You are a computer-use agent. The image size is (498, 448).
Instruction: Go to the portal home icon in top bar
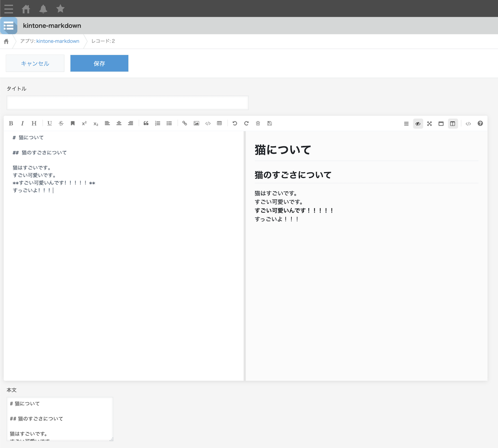click(26, 9)
